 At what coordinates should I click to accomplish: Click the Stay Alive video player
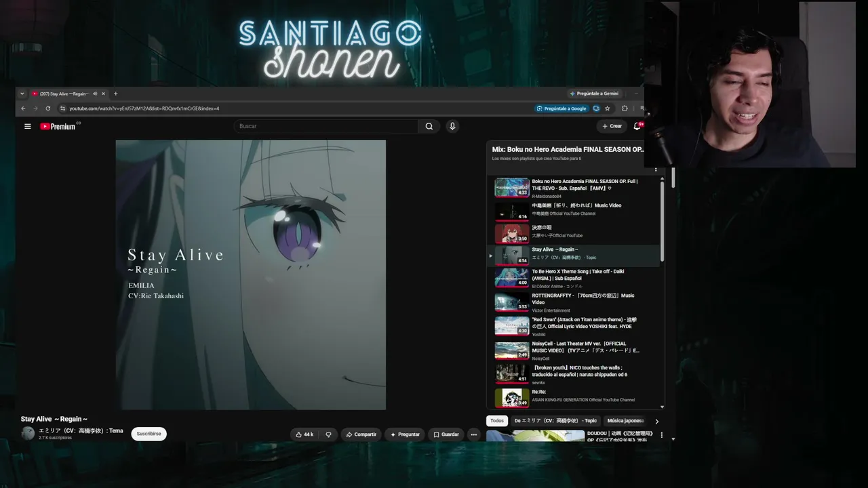pos(251,274)
